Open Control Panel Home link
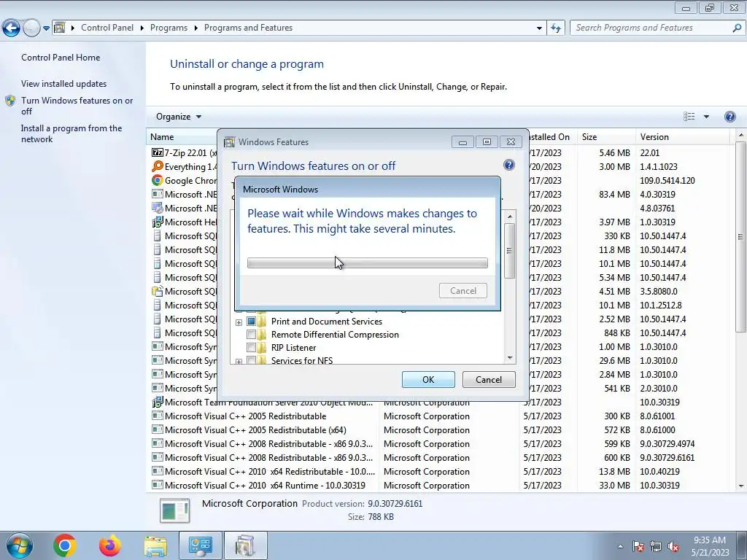This screenshot has width=747, height=560. 61,57
